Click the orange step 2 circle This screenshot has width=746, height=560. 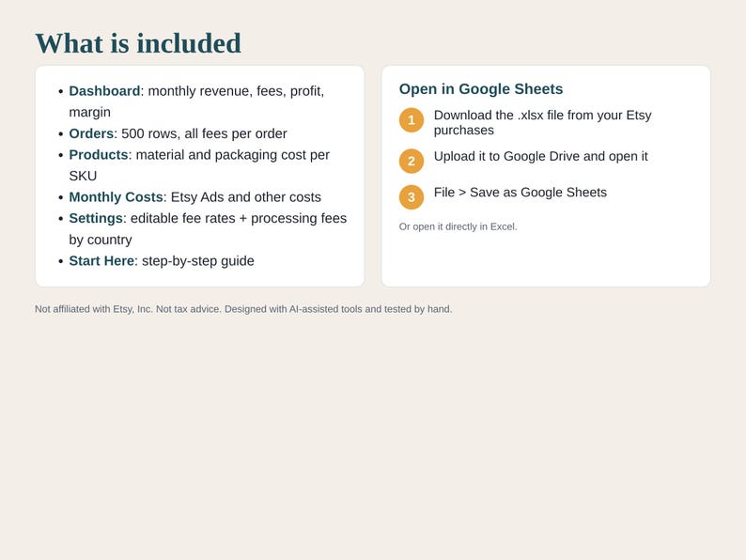tap(412, 161)
